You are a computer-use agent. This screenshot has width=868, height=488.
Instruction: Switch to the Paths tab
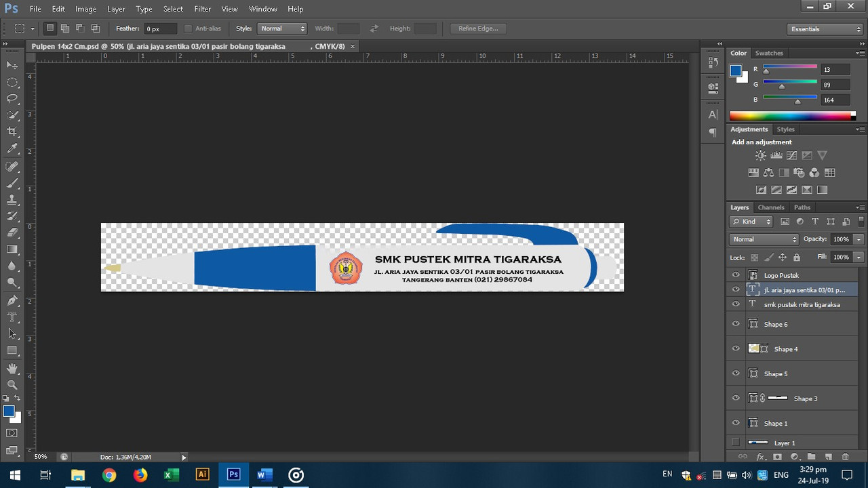(x=802, y=207)
